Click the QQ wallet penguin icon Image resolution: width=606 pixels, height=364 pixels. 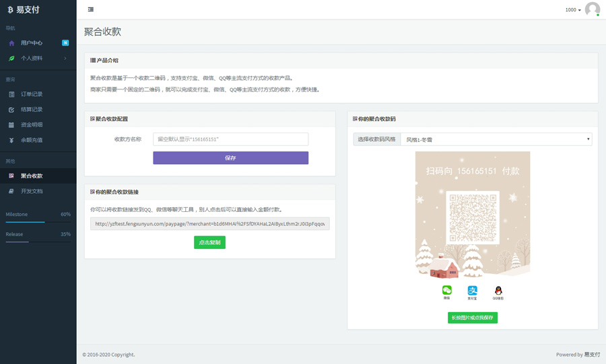498,290
